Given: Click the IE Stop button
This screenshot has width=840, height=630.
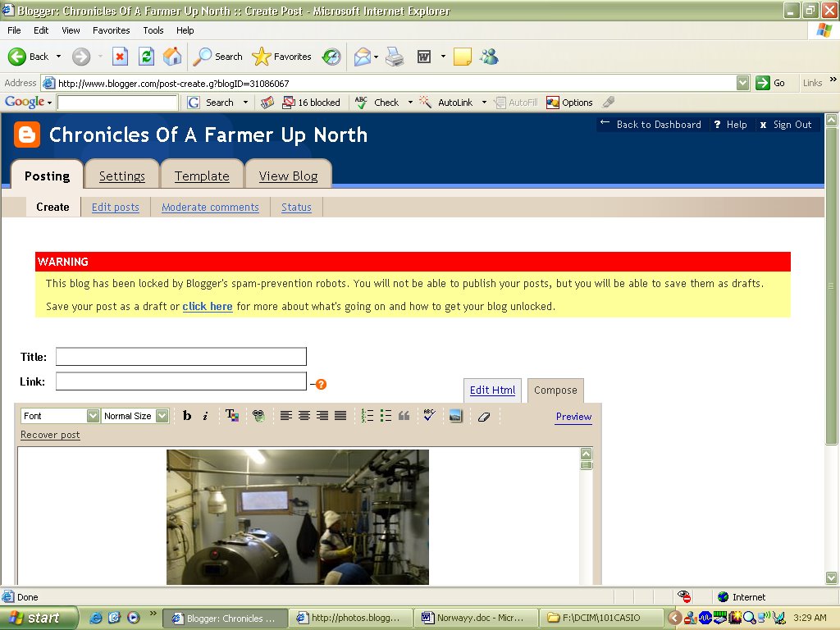Looking at the screenshot, I should point(120,57).
